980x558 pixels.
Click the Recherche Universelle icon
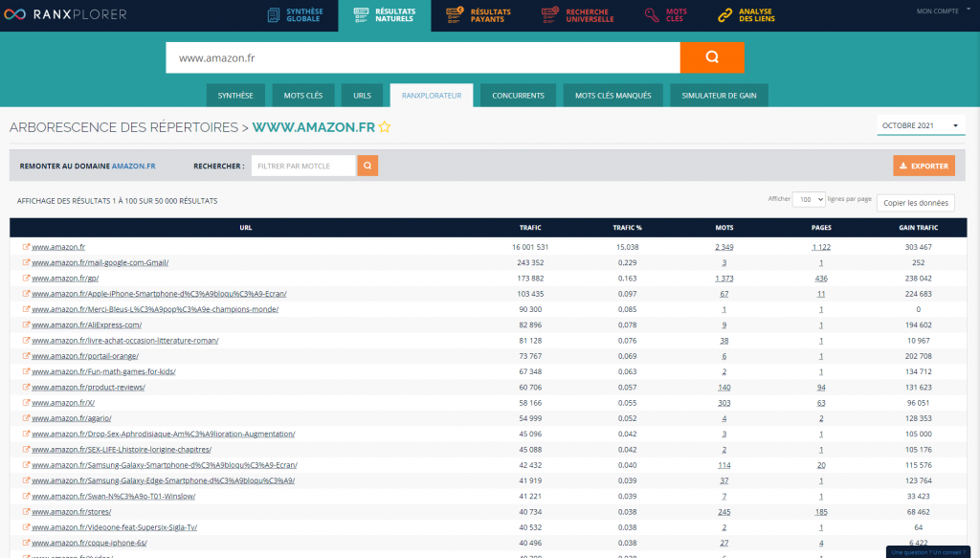pyautogui.click(x=550, y=15)
